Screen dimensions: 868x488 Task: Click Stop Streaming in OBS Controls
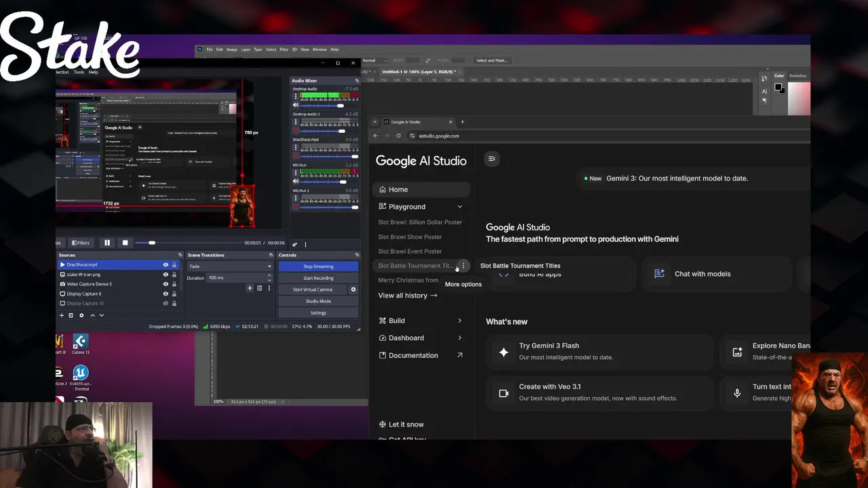pyautogui.click(x=318, y=266)
